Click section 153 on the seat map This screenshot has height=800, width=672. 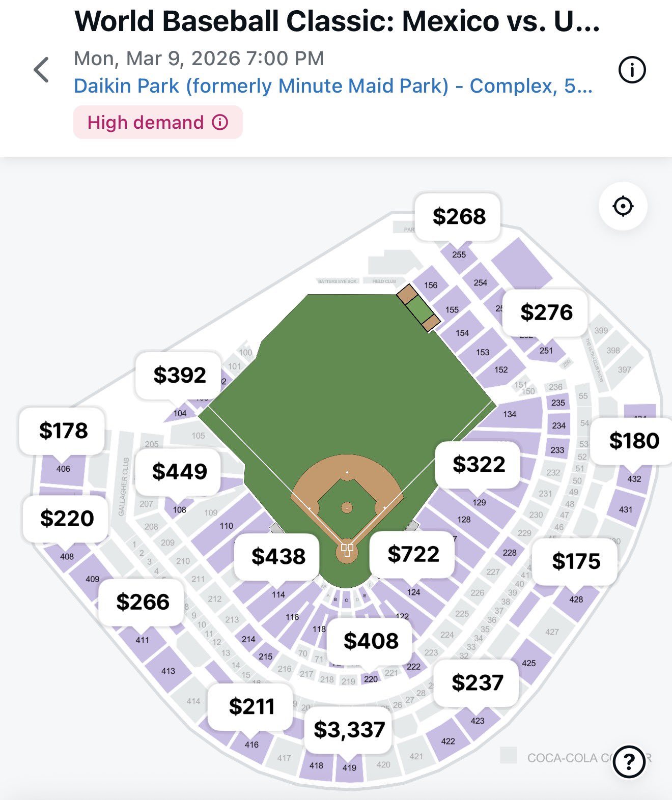coord(483,352)
